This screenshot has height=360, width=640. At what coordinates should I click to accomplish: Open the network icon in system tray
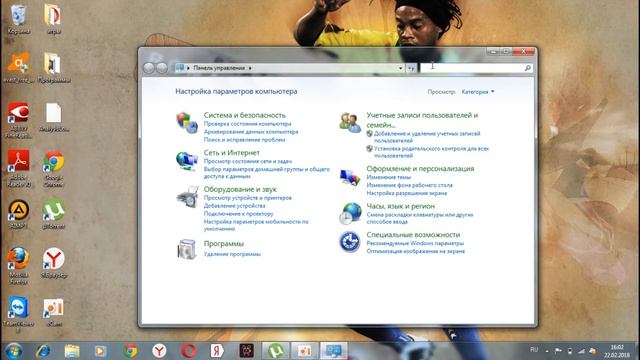(581, 351)
